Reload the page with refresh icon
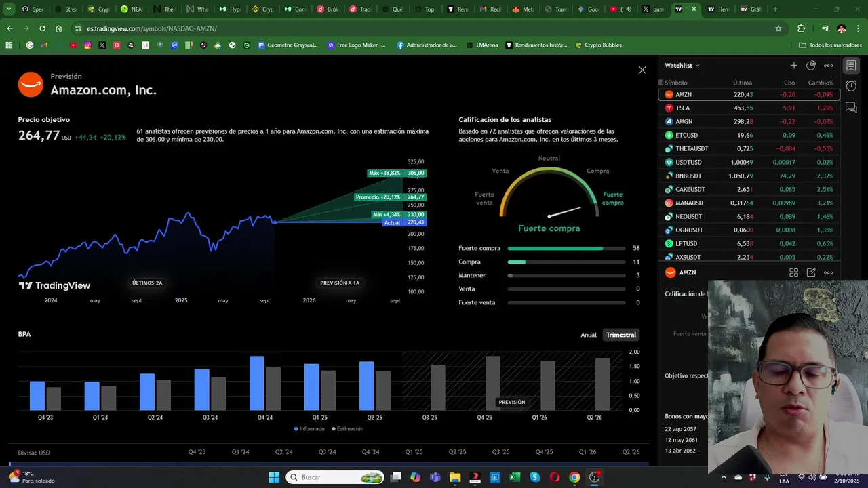Viewport: 868px width, 488px height. point(42,28)
